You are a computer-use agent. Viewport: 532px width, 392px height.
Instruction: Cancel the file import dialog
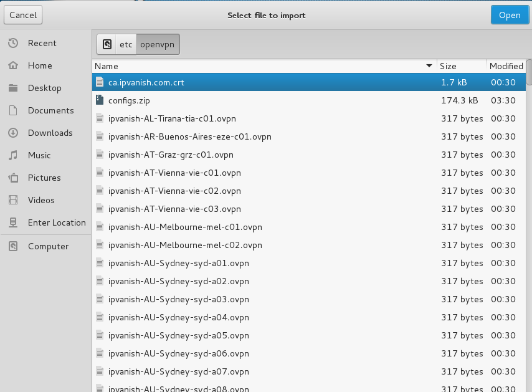click(22, 14)
